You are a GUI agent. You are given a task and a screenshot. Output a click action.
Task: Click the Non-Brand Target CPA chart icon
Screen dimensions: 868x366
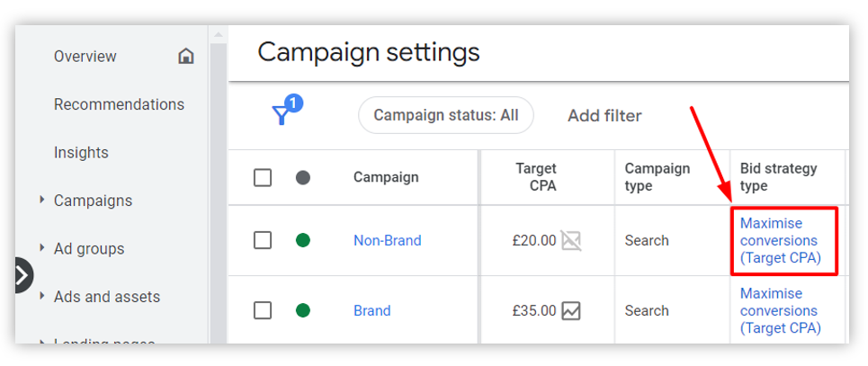(x=571, y=240)
